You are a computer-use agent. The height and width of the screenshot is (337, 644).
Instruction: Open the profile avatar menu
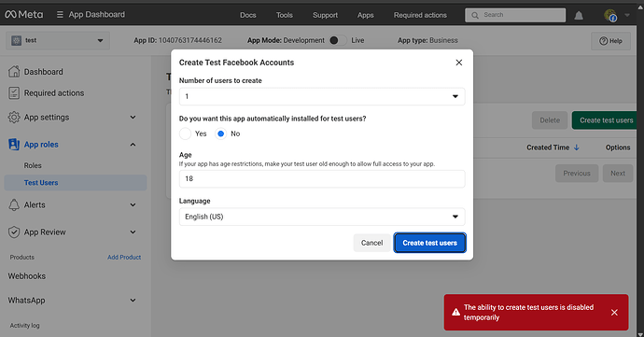[610, 16]
